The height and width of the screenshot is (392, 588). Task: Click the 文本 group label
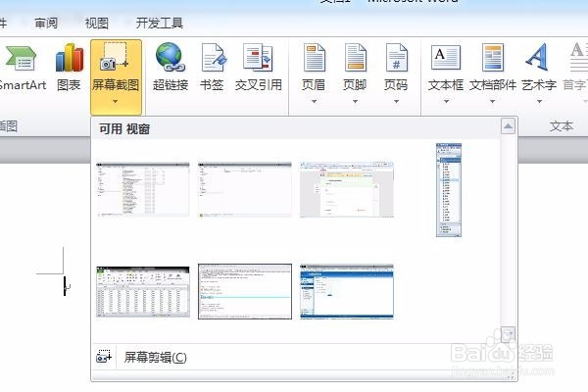(x=562, y=126)
